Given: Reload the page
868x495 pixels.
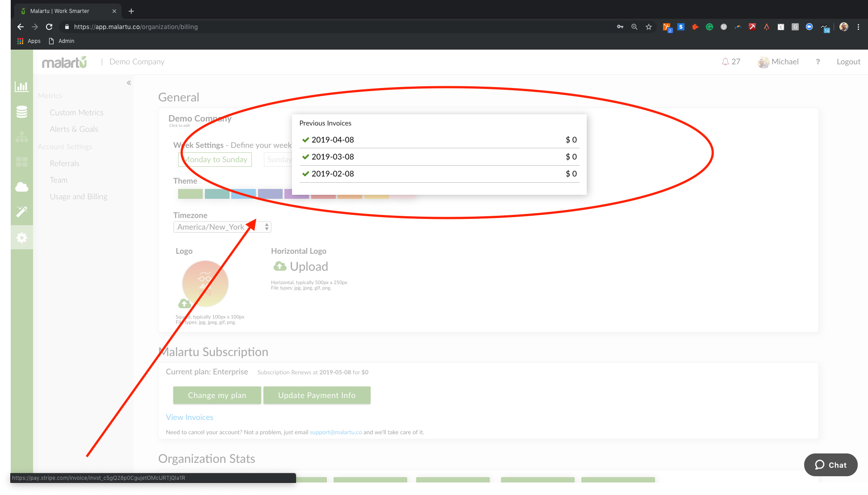Looking at the screenshot, I should (x=49, y=27).
